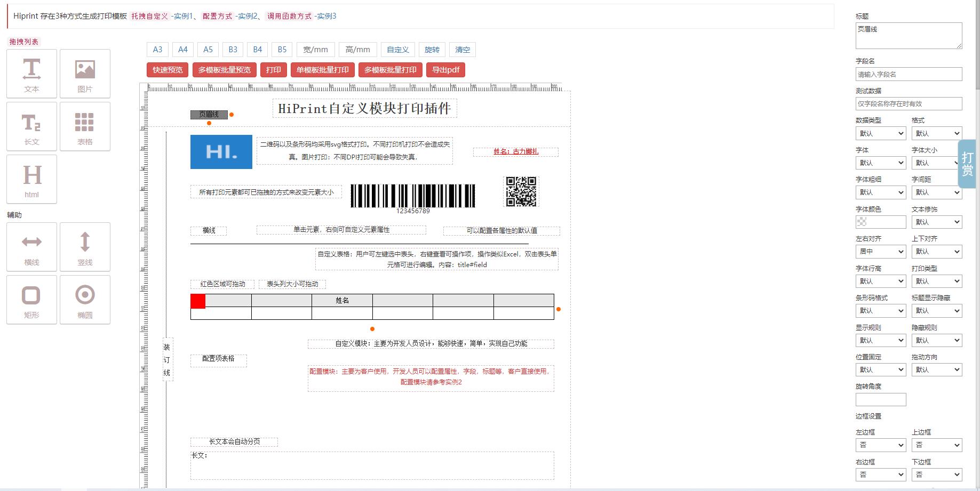The height and width of the screenshot is (491, 980).
Task: Open the 拖动方向 drag direction dropdown
Action: 937,369
